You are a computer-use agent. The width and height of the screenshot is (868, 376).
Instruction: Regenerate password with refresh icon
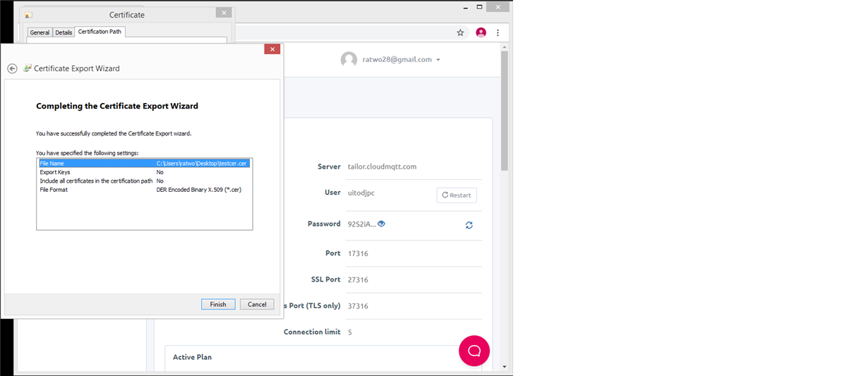point(469,225)
